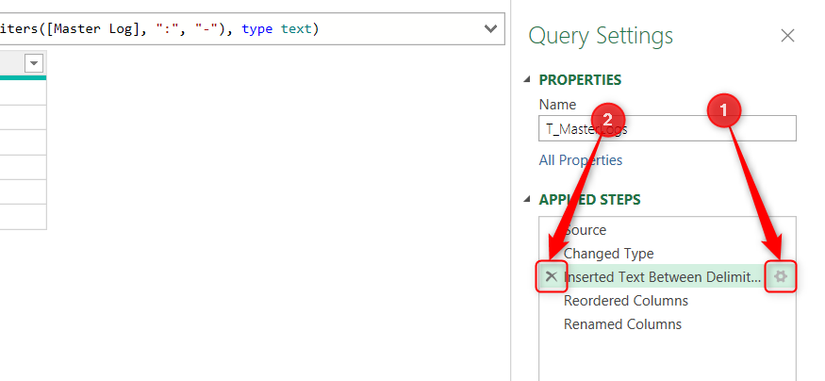Select the Reordered Columns applied step
The image size is (825, 381).
tap(667, 300)
